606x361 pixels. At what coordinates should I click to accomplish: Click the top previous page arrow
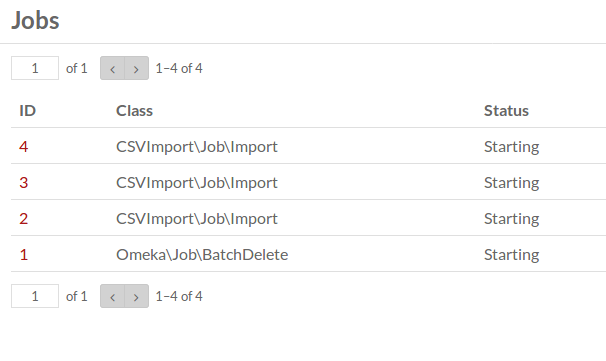(x=112, y=68)
